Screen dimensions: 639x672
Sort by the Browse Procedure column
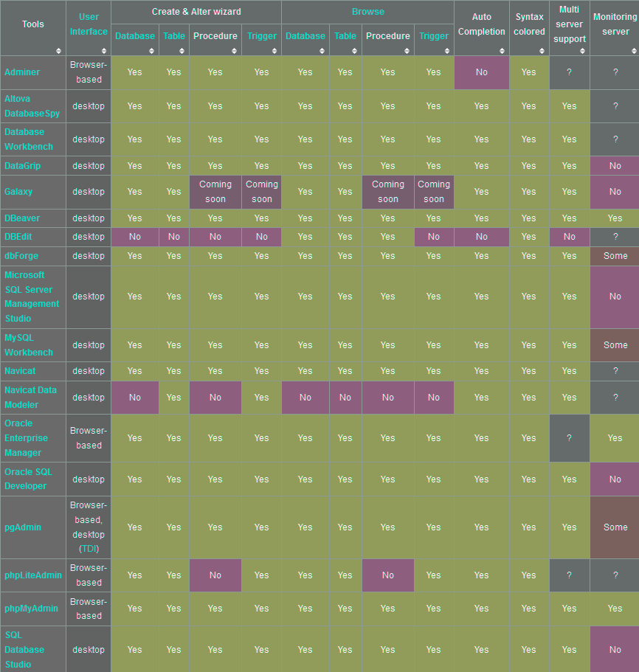pos(407,51)
